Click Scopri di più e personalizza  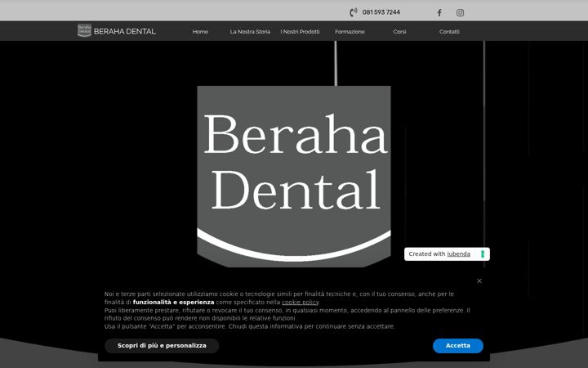tap(162, 346)
